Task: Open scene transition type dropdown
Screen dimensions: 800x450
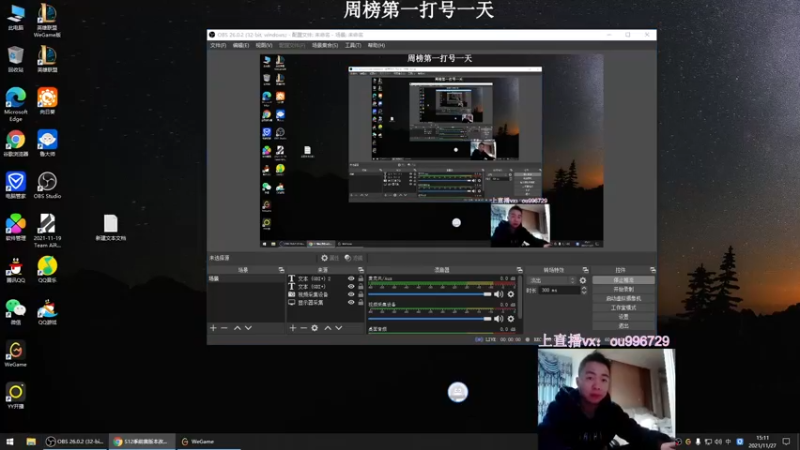Action: pyautogui.click(x=552, y=280)
